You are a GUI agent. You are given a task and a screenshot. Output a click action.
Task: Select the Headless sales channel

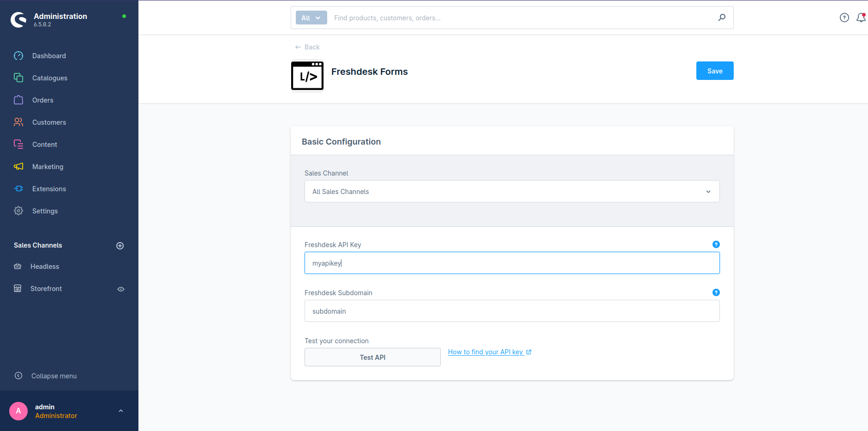point(45,267)
